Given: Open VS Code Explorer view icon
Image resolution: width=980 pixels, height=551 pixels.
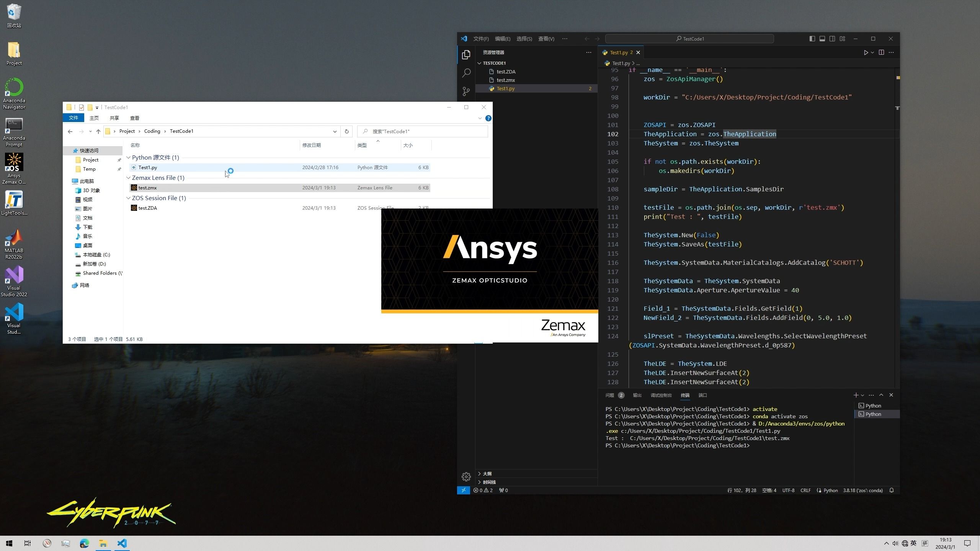Looking at the screenshot, I should click(466, 55).
